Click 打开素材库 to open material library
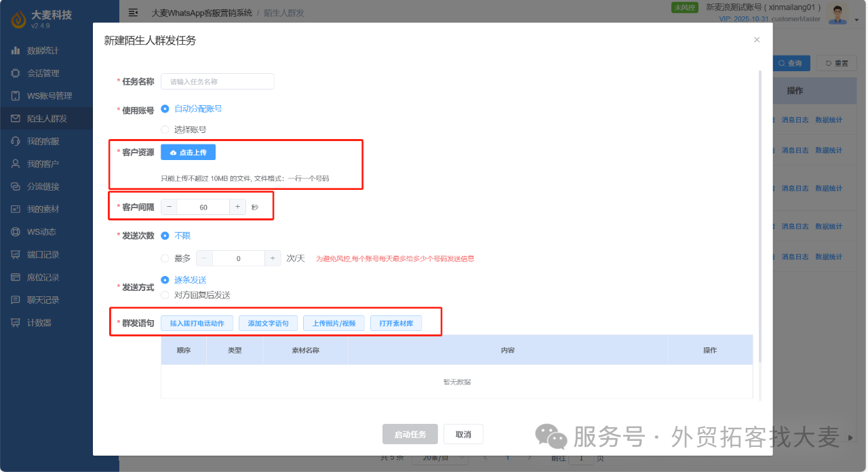The width and height of the screenshot is (868, 472). 396,323
